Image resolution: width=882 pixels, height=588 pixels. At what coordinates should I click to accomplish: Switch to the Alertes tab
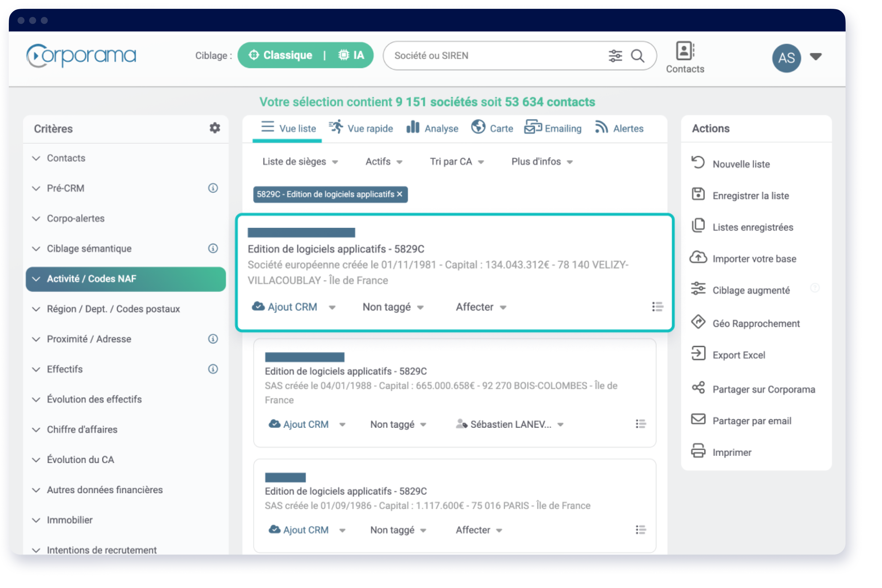point(619,128)
